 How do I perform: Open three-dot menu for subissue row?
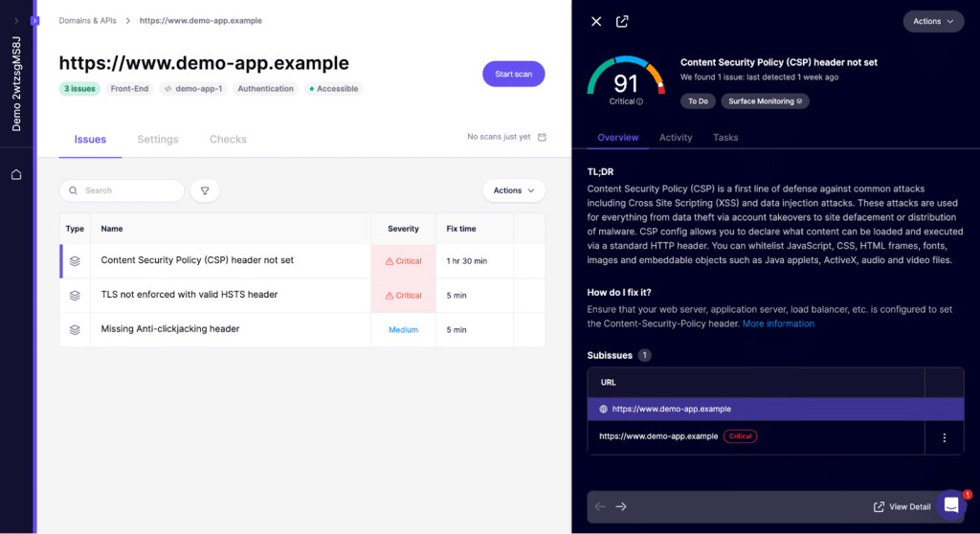[x=944, y=437]
